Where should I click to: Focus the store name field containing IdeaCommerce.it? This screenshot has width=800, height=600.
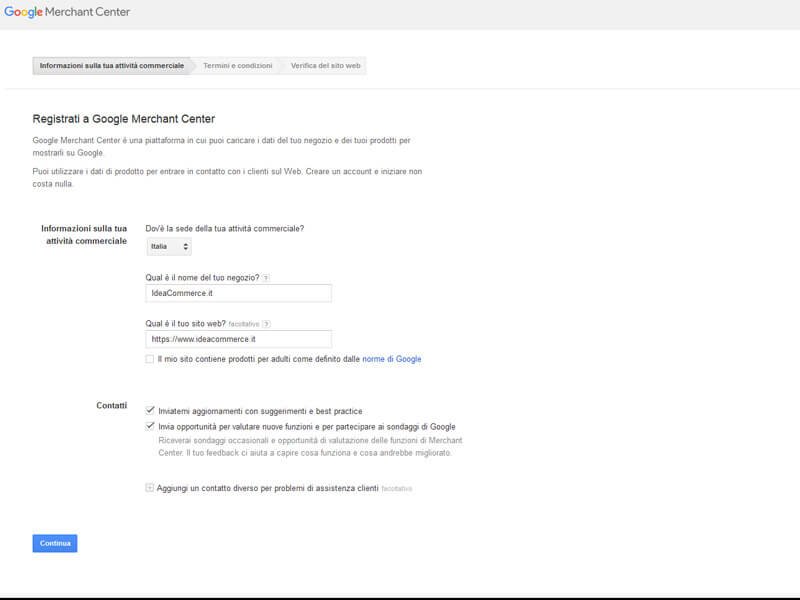coord(239,293)
